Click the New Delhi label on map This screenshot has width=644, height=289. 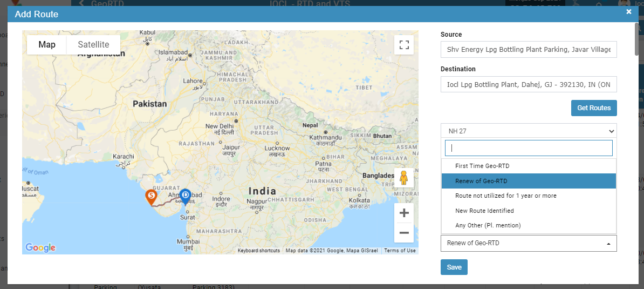click(x=220, y=126)
